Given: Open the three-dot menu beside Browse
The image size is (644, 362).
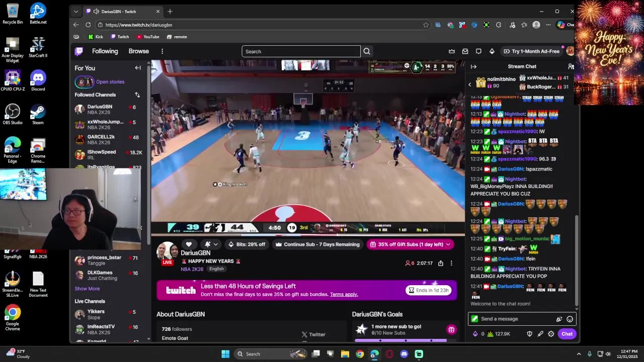Looking at the screenshot, I should point(162,51).
